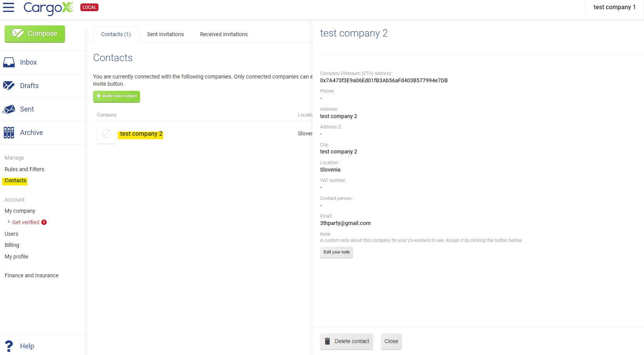Image resolution: width=644 pixels, height=355 pixels.
Task: Delete the test company 2 contact
Action: pos(346,341)
